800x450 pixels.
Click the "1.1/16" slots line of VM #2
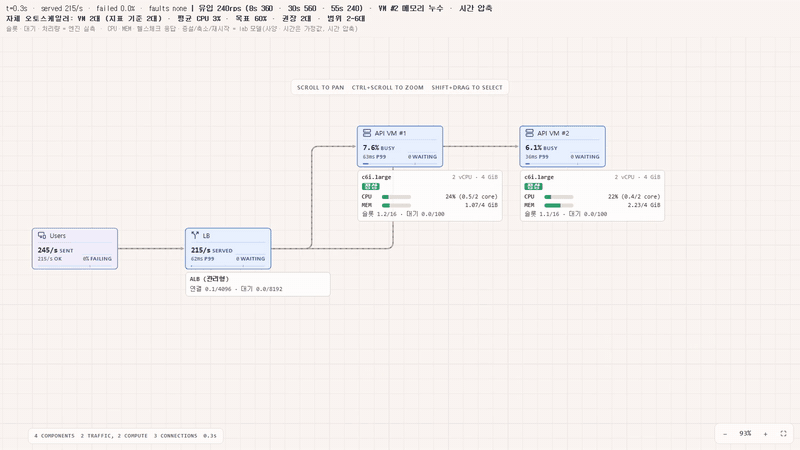565,214
